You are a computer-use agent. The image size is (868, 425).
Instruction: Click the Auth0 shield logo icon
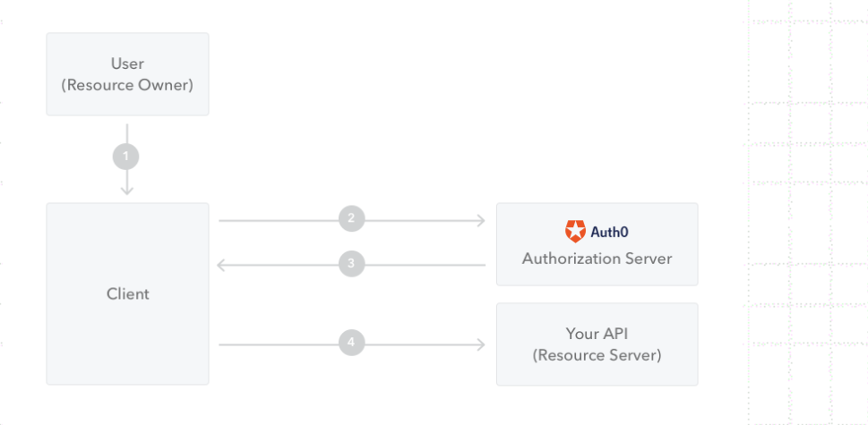pos(574,232)
